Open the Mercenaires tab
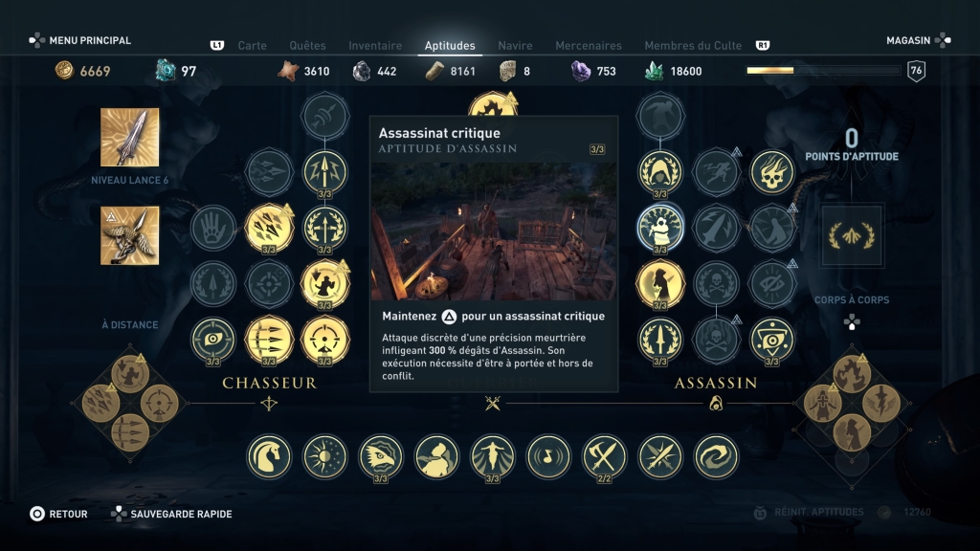The height and width of the screenshot is (551, 980). click(x=589, y=46)
